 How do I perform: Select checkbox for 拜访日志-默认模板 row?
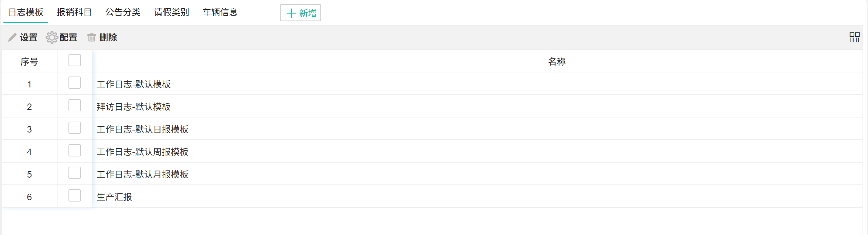pyautogui.click(x=74, y=106)
